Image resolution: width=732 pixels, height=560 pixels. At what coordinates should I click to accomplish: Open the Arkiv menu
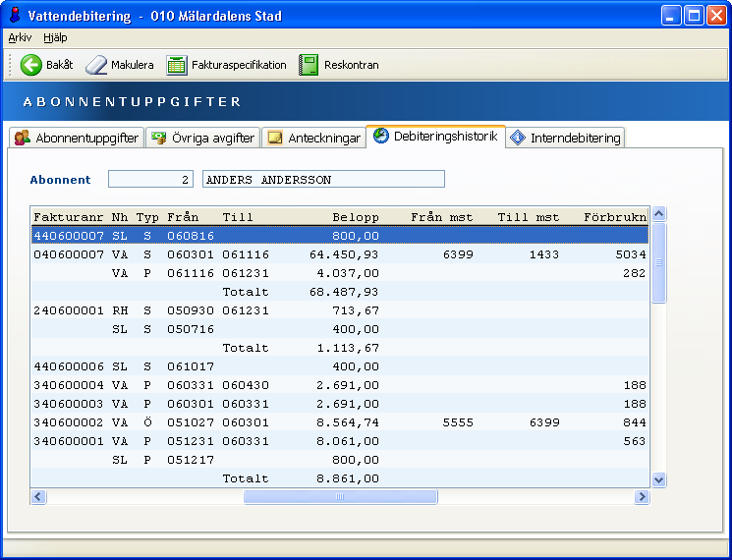(20, 37)
